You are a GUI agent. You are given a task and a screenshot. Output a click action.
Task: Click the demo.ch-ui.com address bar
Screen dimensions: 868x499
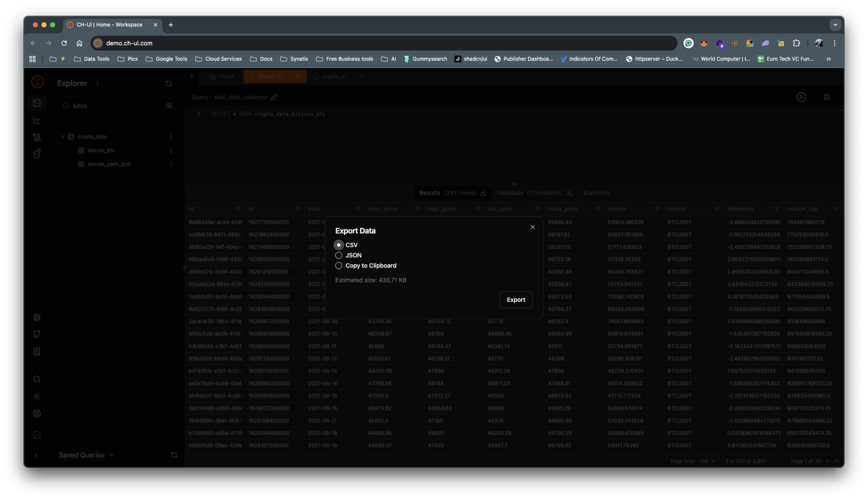(x=383, y=43)
